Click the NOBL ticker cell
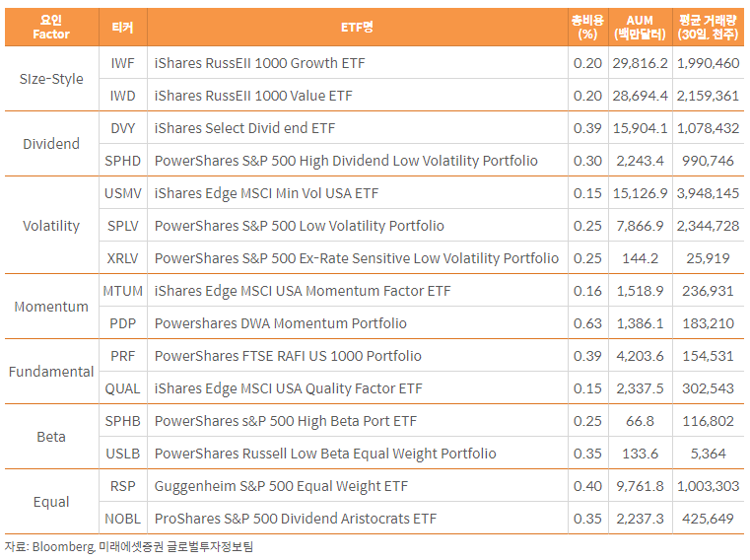 point(122,519)
